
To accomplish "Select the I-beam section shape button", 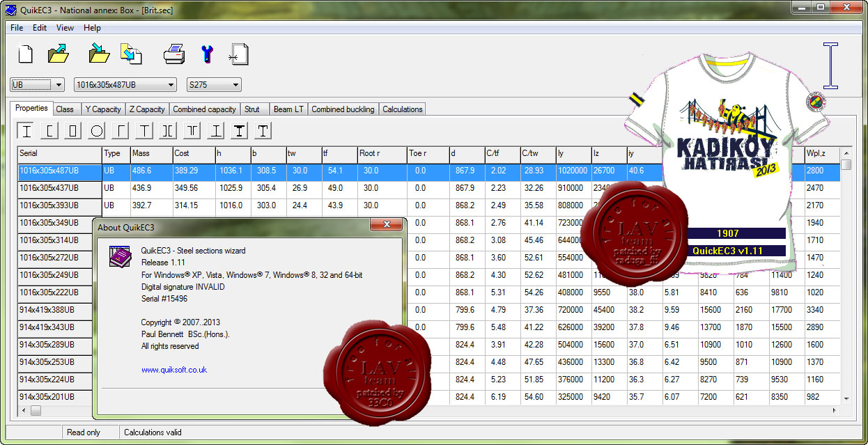I will tap(26, 130).
